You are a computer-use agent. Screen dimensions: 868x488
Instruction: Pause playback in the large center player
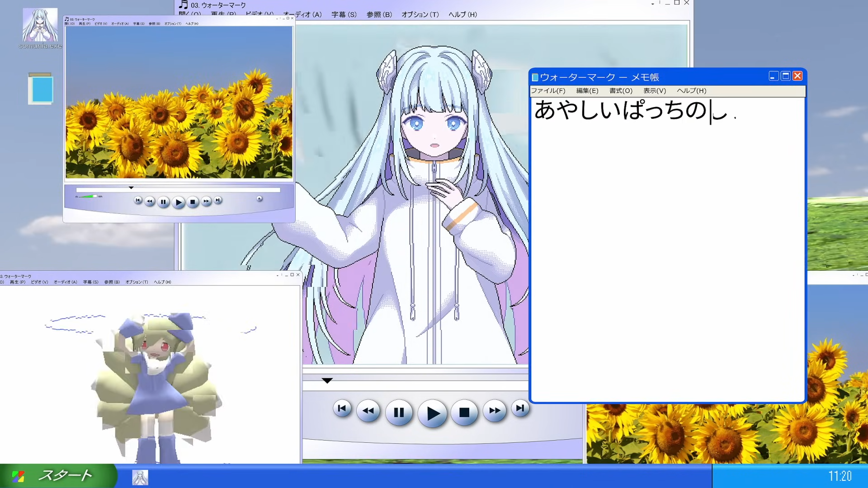399,412
